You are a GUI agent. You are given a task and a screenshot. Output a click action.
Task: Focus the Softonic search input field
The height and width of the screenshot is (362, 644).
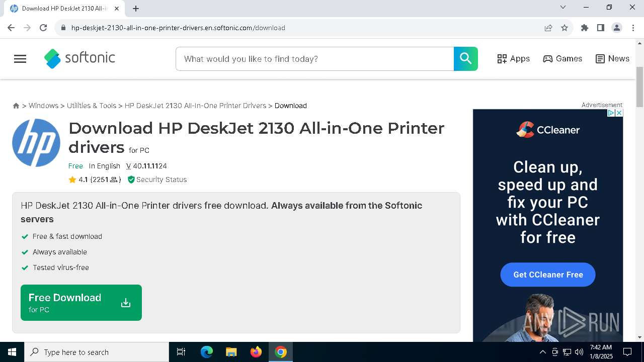[315, 59]
